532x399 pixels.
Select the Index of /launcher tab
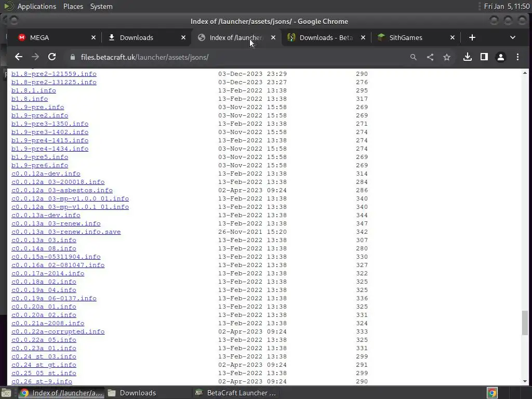click(236, 37)
